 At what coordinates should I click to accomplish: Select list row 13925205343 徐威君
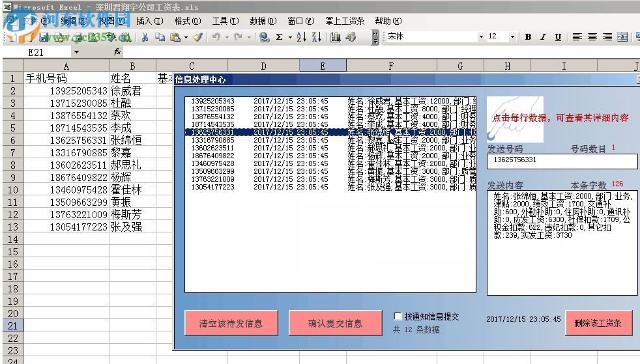[330, 101]
